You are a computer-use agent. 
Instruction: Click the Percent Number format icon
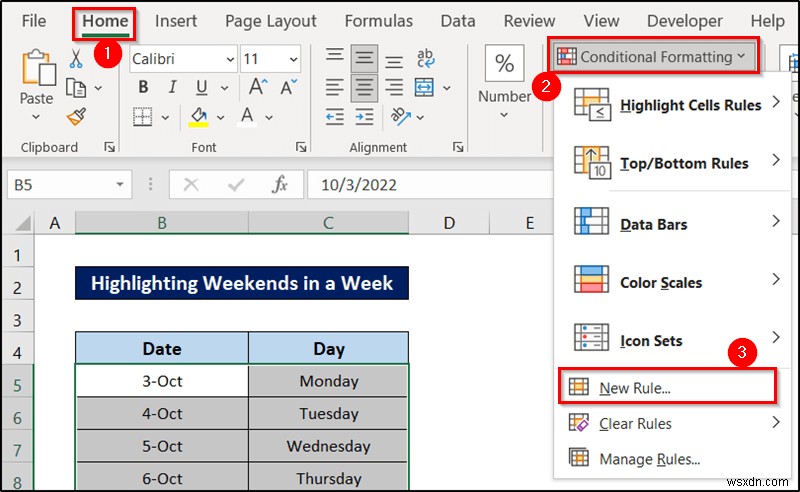(504, 63)
